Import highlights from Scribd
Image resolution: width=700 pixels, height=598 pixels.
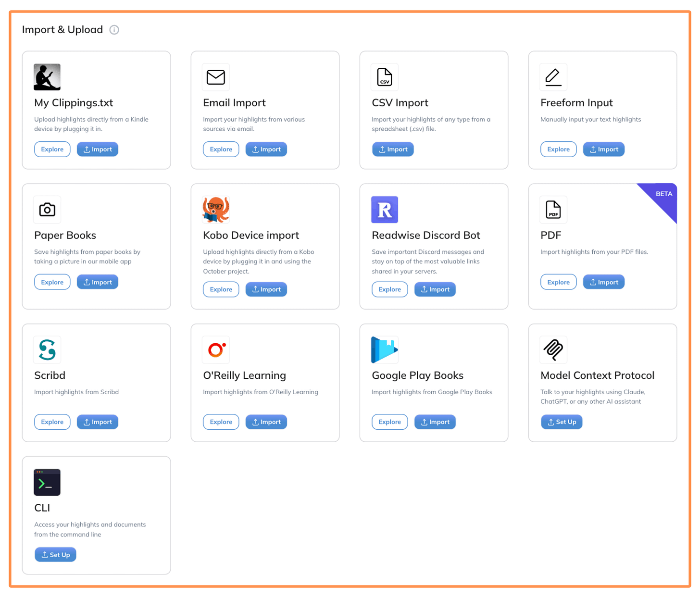98,422
